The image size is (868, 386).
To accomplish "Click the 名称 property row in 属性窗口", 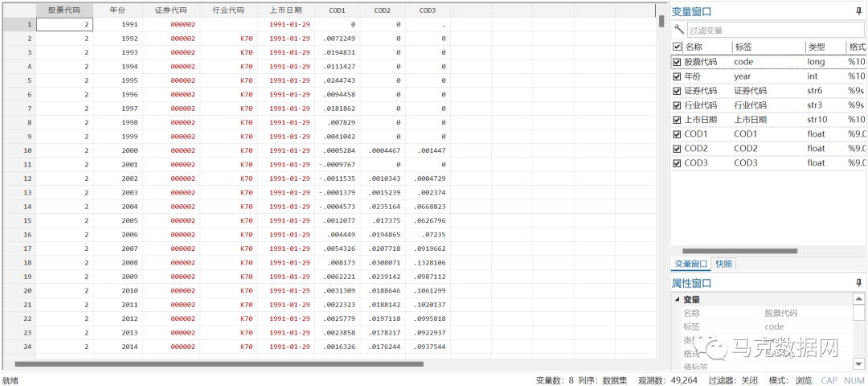I will click(x=767, y=314).
